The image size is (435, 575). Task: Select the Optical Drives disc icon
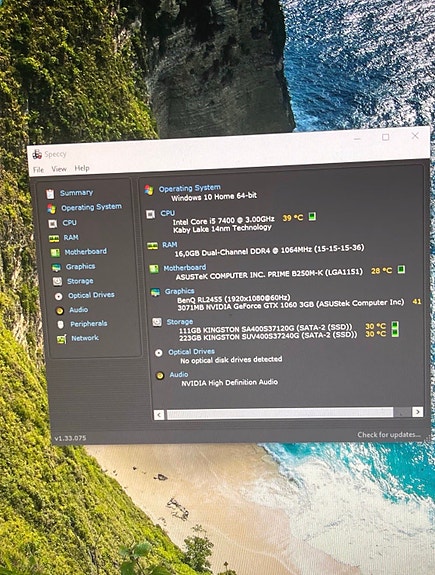pos(58,296)
